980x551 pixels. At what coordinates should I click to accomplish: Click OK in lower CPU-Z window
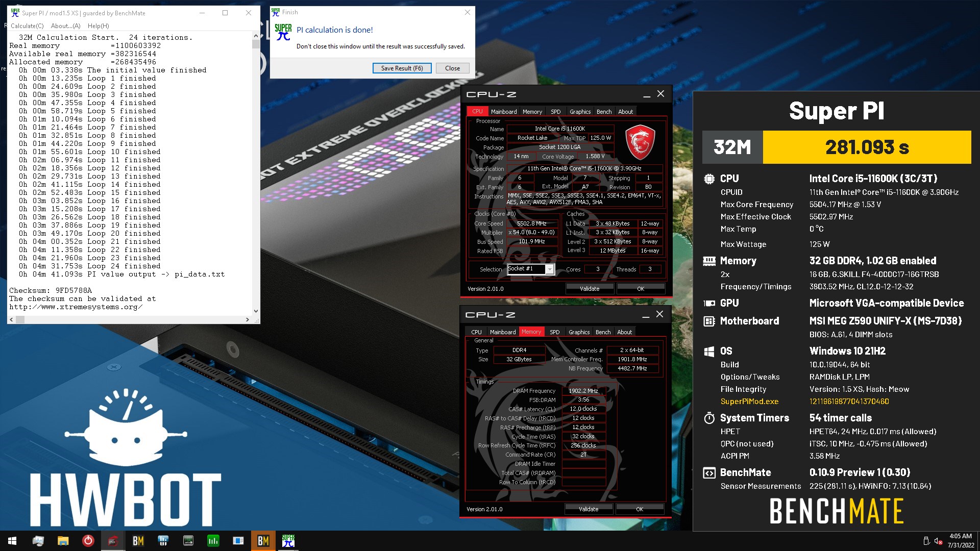pyautogui.click(x=640, y=509)
